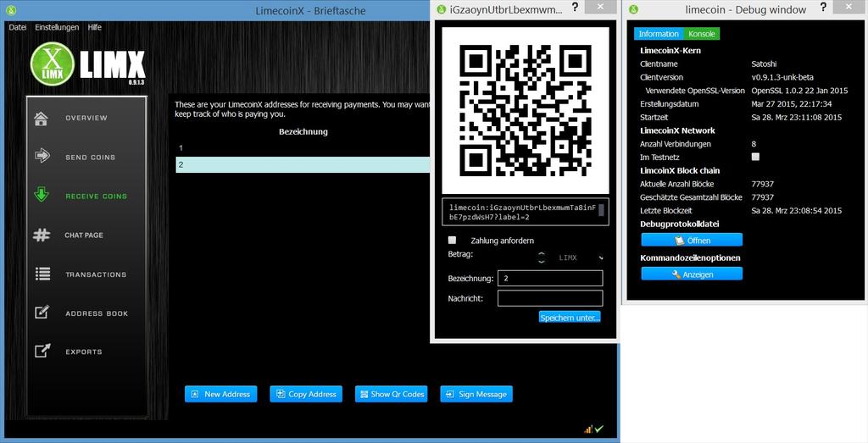
Task: Switch to the Konsole tab
Action: click(x=702, y=34)
